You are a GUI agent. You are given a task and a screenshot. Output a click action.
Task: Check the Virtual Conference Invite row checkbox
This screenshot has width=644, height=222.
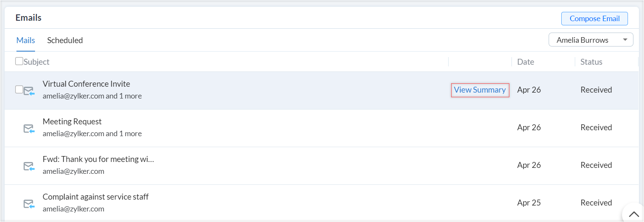point(19,89)
